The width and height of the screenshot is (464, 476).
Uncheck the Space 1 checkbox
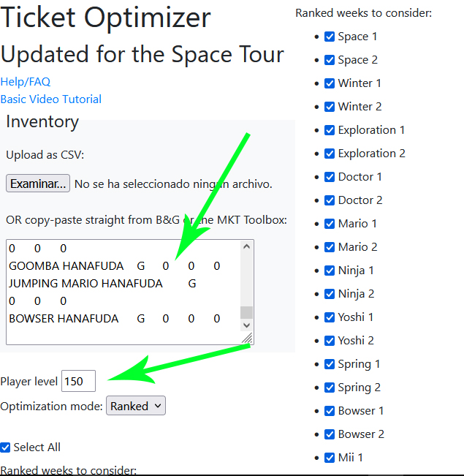coord(330,37)
